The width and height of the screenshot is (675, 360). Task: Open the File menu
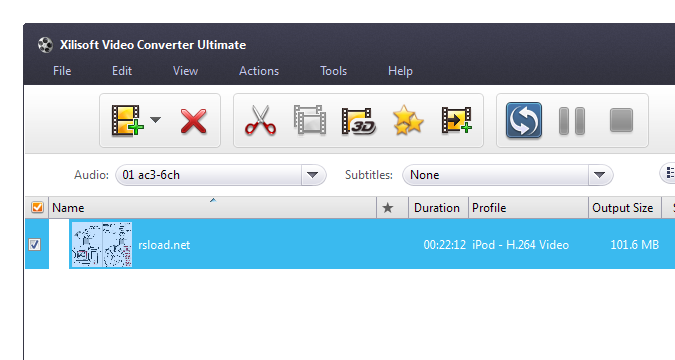[62, 71]
